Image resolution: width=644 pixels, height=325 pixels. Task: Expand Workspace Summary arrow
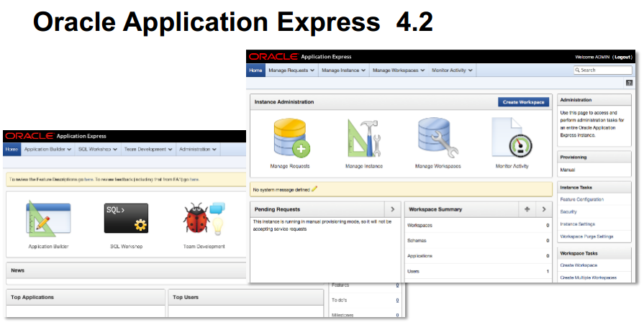pos(544,209)
